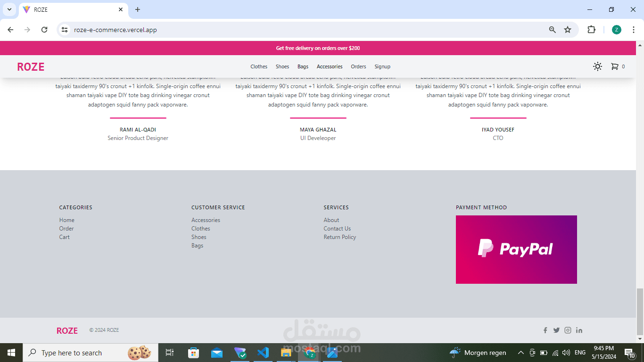
Task: Reload the page
Action: (x=44, y=30)
